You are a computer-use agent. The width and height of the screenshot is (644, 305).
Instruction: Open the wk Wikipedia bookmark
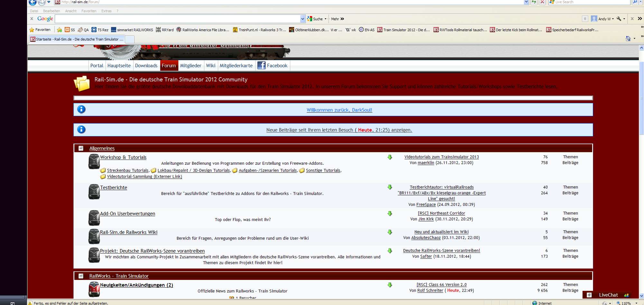[x=350, y=30]
